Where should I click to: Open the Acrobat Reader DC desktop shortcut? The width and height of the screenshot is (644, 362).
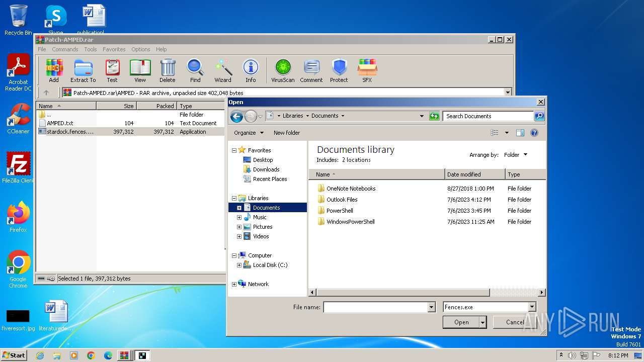point(18,73)
